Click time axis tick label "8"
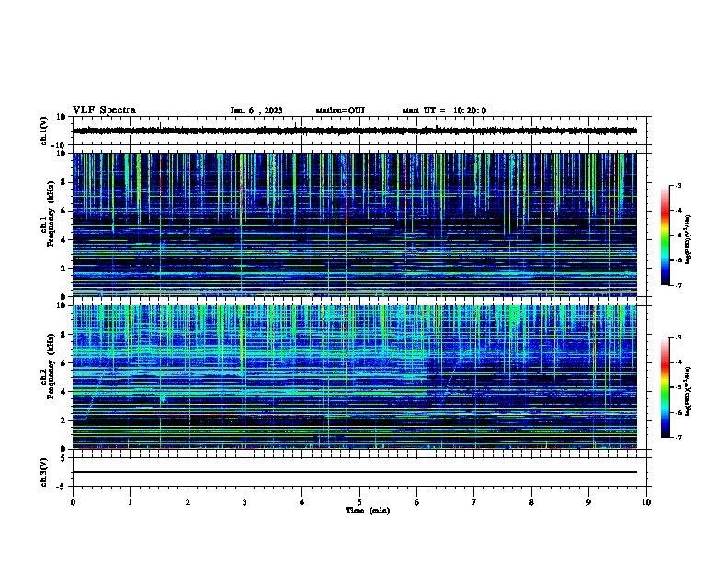 [531, 502]
